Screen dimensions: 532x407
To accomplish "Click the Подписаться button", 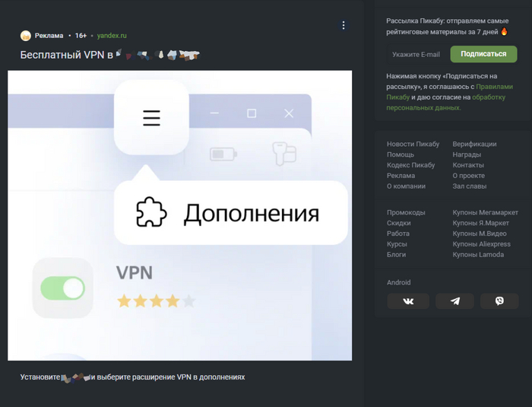I will 483,54.
